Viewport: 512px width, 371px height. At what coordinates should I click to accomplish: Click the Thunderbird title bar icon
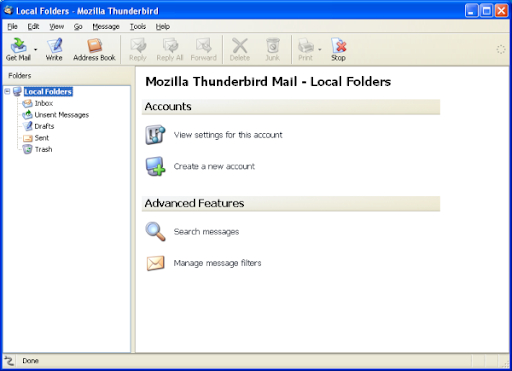(x=9, y=11)
